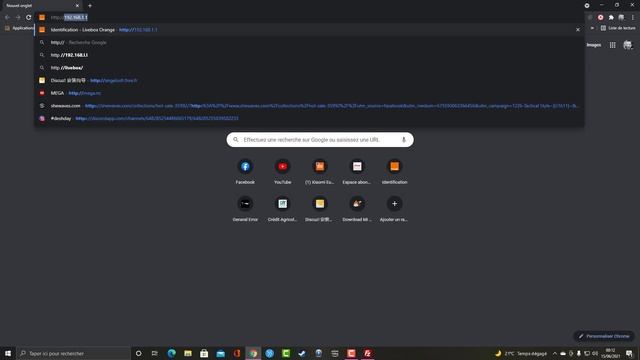Select the Nouvel onglet tab

pos(41,6)
